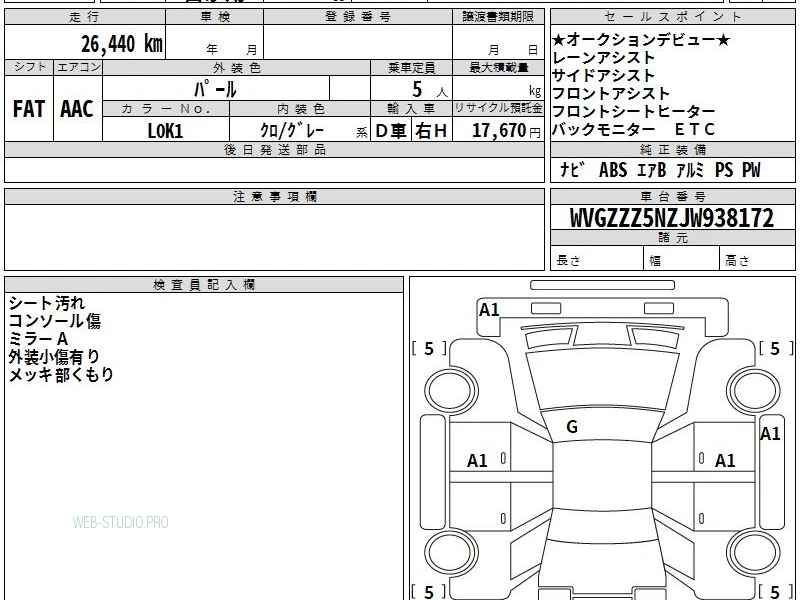Click the 譲渡書類期限 header
Viewport: 800px width, 600px height.
click(x=498, y=17)
